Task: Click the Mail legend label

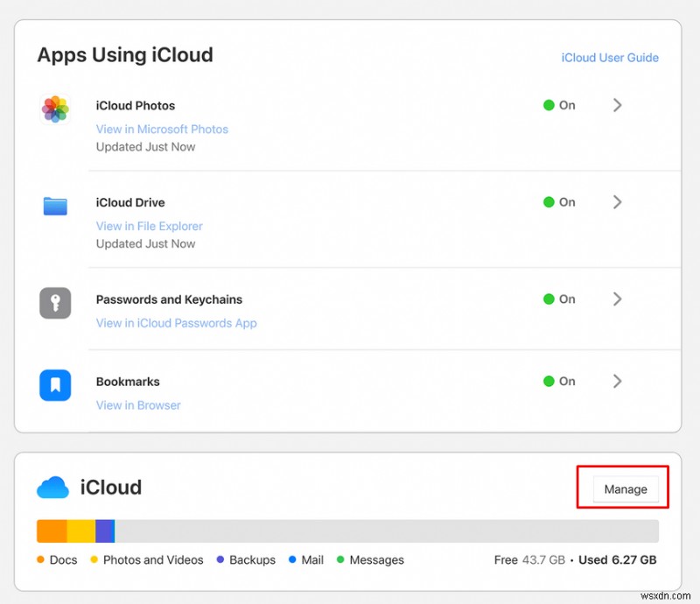Action: (312, 560)
